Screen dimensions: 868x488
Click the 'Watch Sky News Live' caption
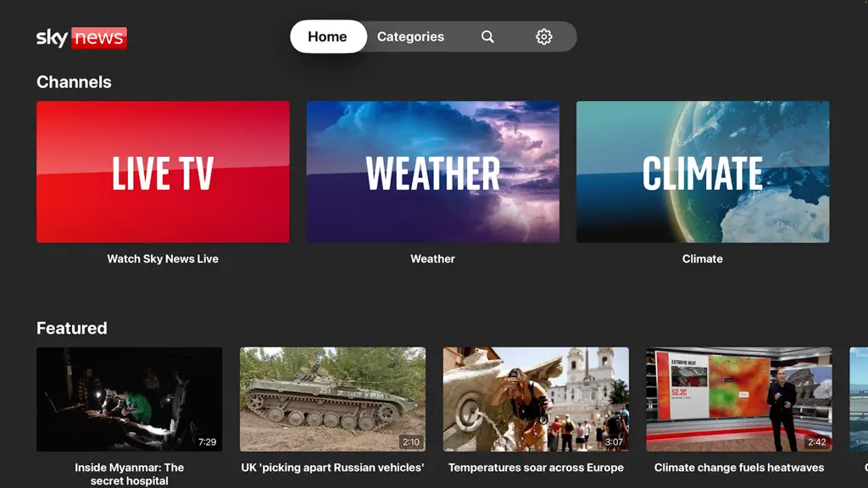click(x=163, y=259)
